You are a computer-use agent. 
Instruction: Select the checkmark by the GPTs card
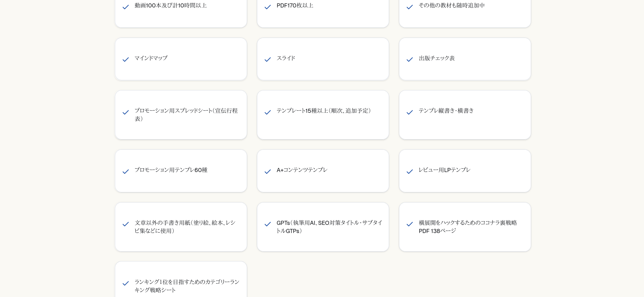pyautogui.click(x=267, y=224)
